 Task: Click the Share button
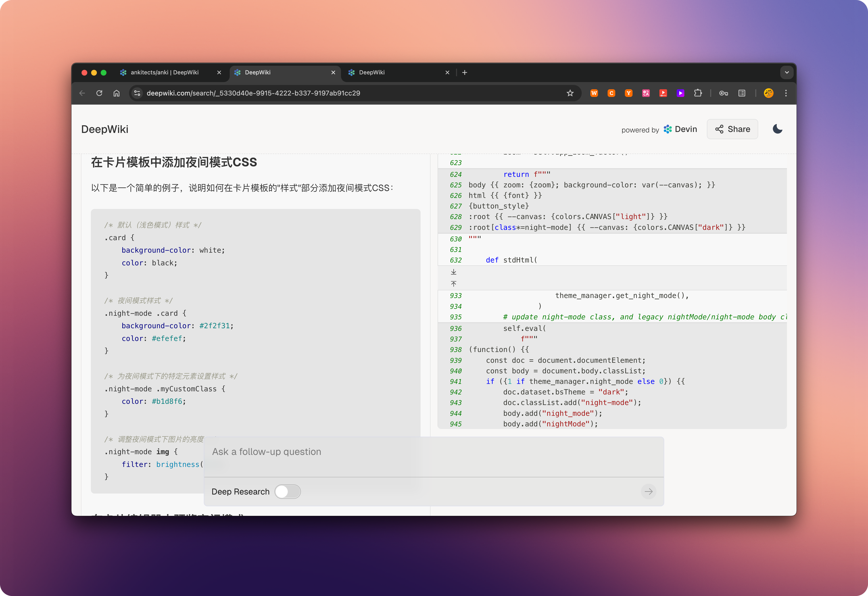[732, 129]
